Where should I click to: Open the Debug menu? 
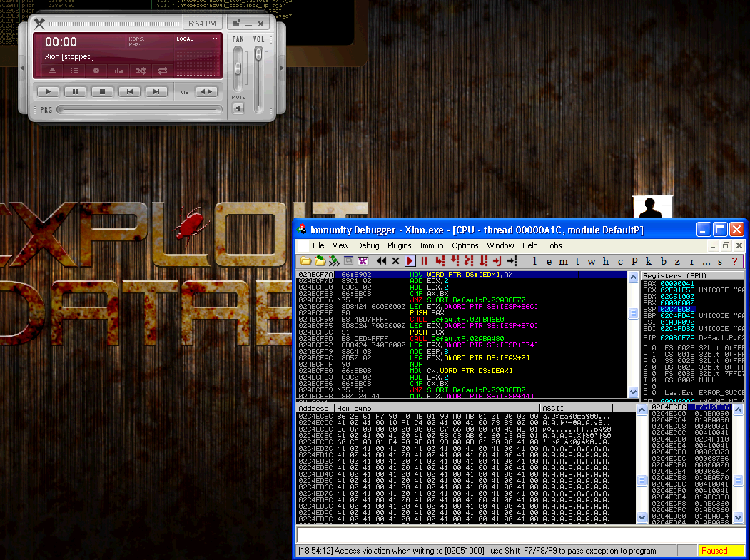pyautogui.click(x=368, y=245)
